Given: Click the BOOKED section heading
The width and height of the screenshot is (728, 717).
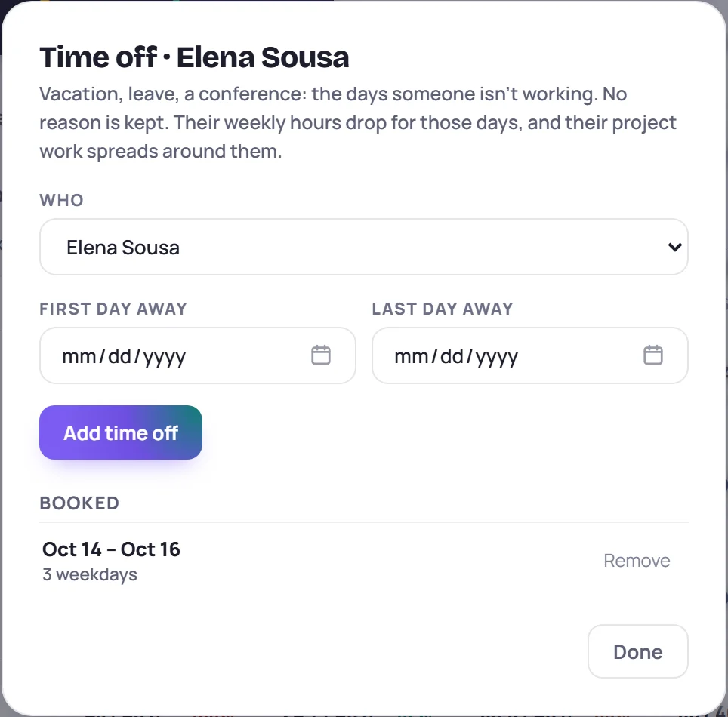Looking at the screenshot, I should click(79, 503).
